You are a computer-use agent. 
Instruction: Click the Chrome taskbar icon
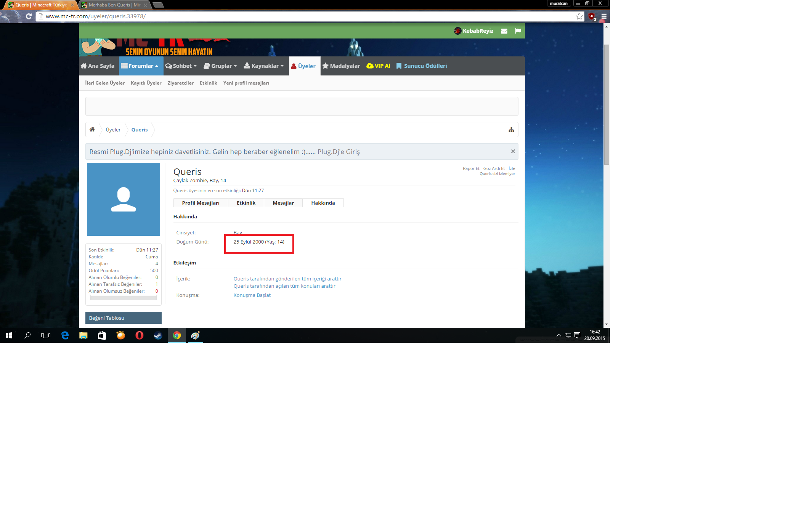coord(177,335)
